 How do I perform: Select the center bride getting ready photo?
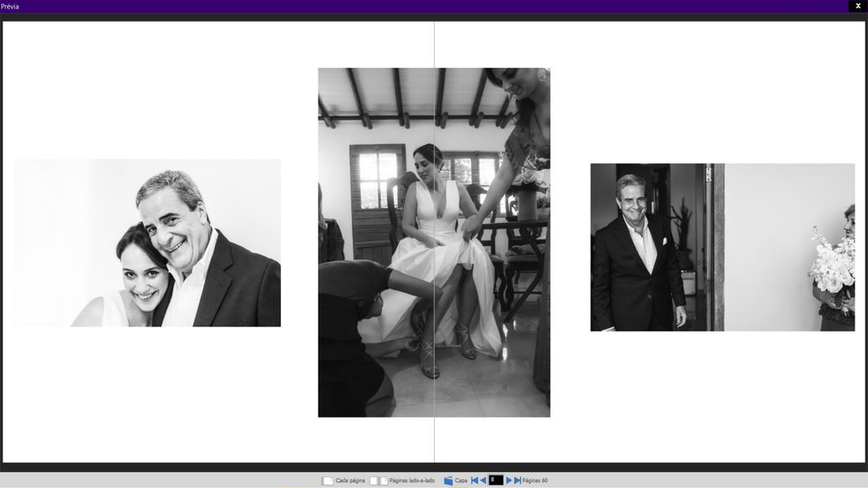(434, 243)
